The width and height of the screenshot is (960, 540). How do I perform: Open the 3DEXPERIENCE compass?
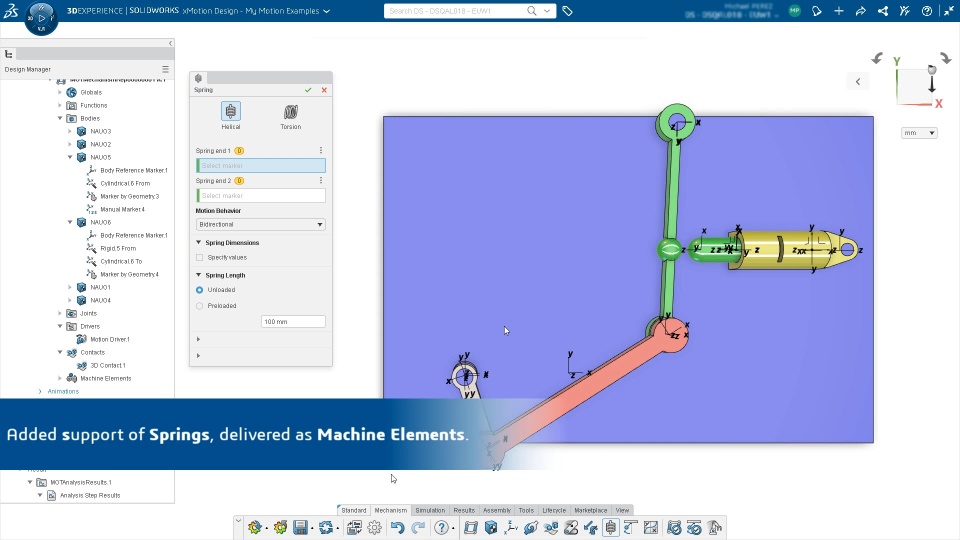pos(41,18)
